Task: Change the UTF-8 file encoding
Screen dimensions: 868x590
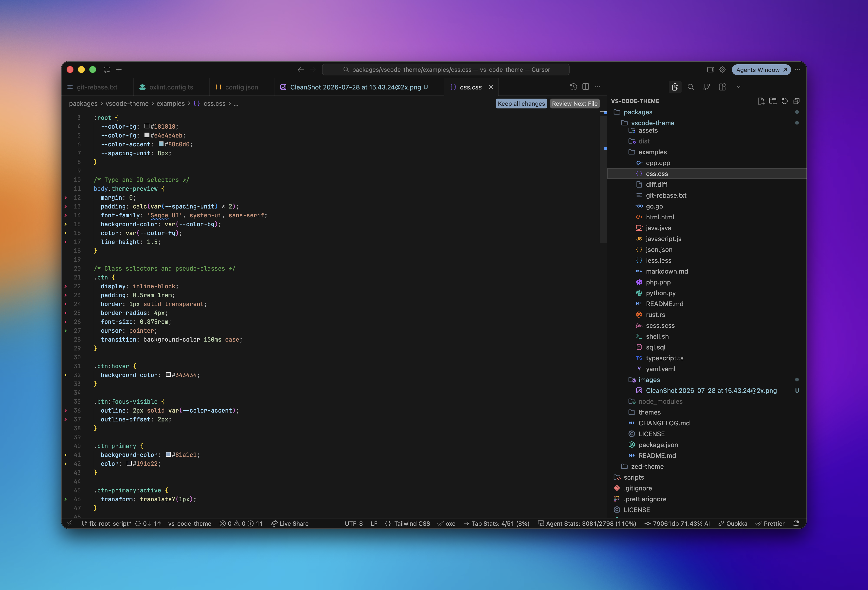Action: 354,523
